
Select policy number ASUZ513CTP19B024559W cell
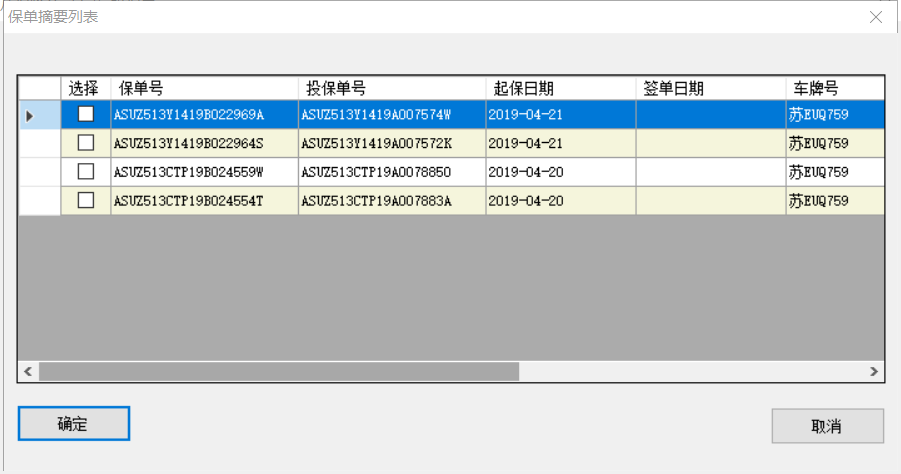(x=204, y=172)
